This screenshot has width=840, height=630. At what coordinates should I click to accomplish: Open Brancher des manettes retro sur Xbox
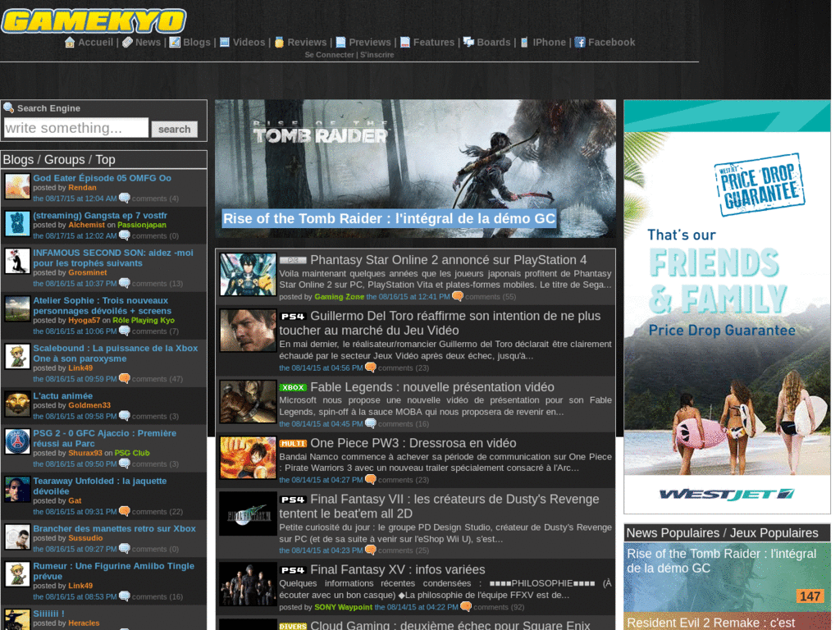point(114,528)
